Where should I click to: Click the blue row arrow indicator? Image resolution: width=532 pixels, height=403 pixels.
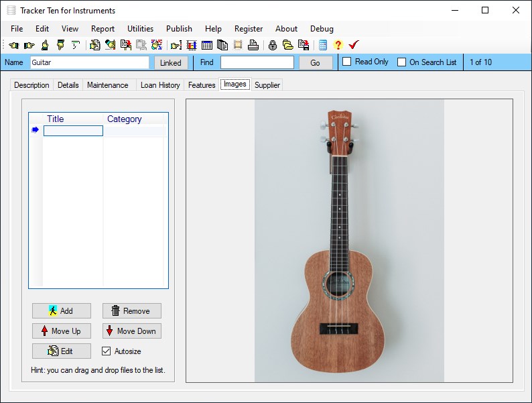point(36,130)
